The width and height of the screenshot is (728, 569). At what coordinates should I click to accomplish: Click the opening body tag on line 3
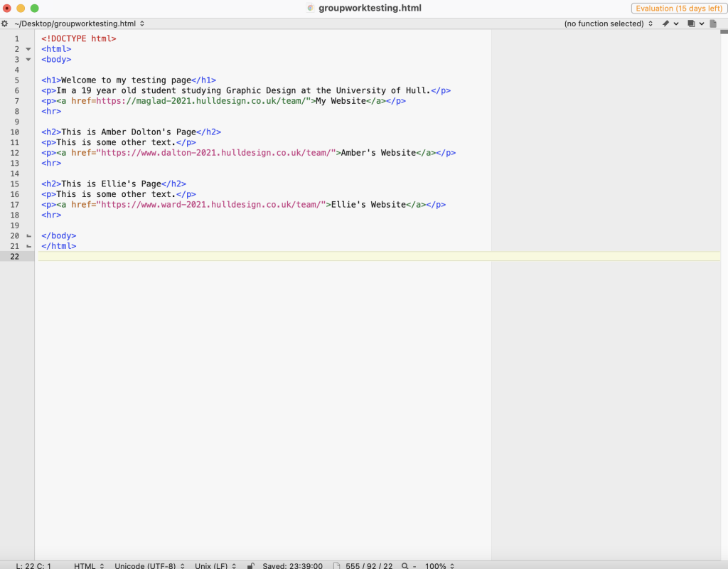click(56, 60)
